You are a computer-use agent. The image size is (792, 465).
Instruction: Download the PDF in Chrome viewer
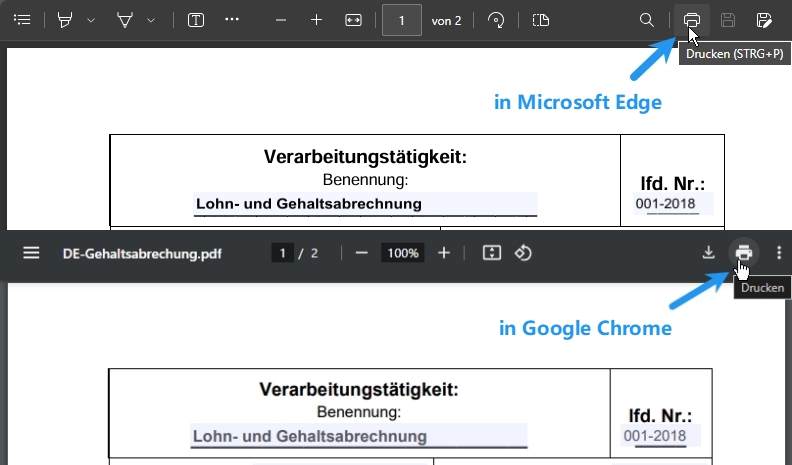[x=708, y=252]
